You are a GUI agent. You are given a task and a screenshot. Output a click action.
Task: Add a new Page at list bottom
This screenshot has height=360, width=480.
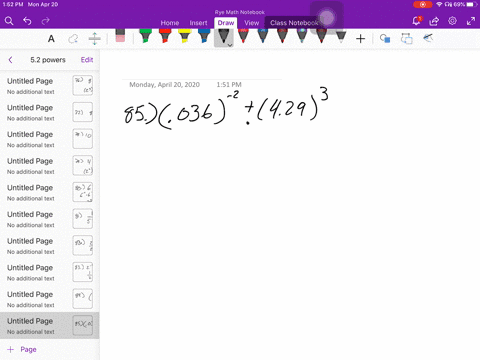pos(22,349)
